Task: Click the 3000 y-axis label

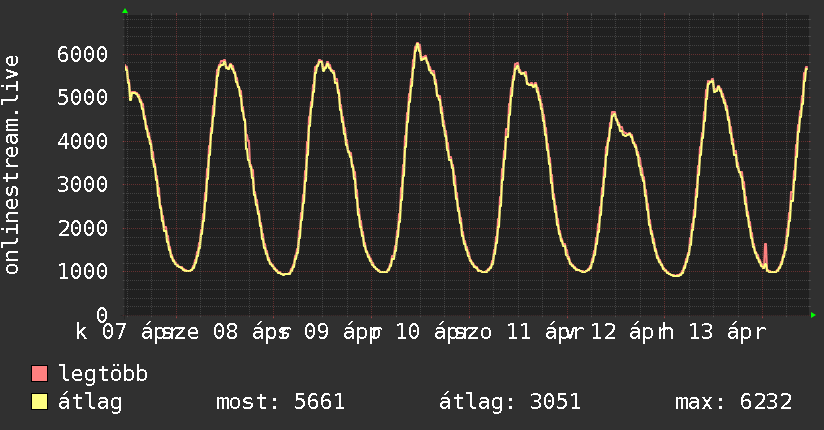Action: click(86, 185)
